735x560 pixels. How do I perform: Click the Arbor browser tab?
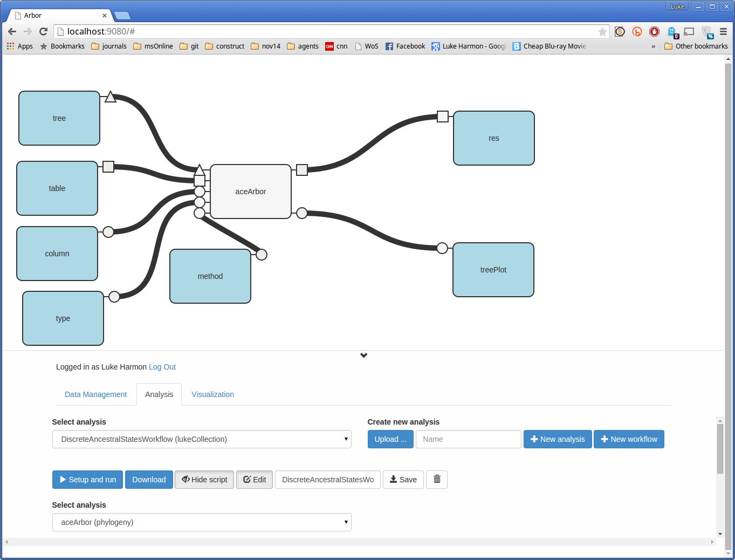point(59,16)
